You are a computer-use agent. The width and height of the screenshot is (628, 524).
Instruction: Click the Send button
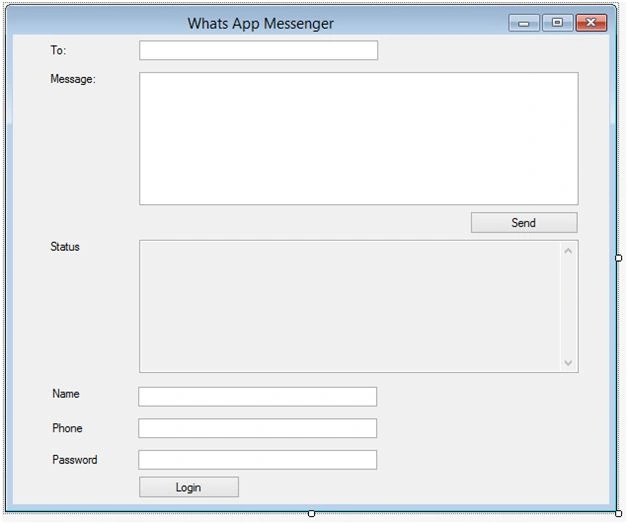tap(524, 222)
